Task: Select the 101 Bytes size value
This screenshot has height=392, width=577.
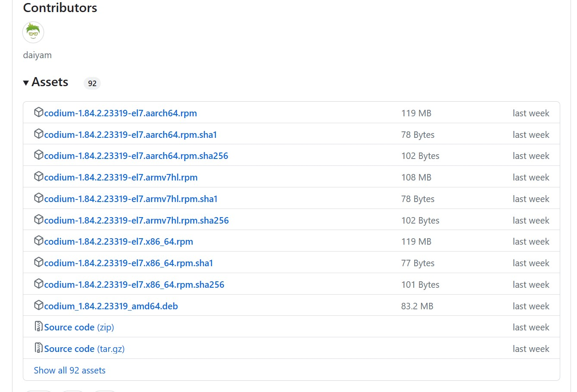Action: [x=421, y=285]
